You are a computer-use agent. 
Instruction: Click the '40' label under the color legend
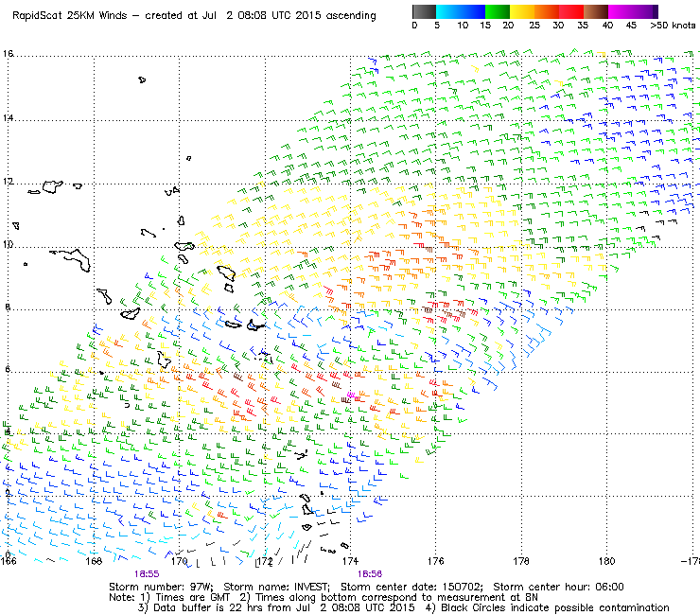(x=607, y=26)
